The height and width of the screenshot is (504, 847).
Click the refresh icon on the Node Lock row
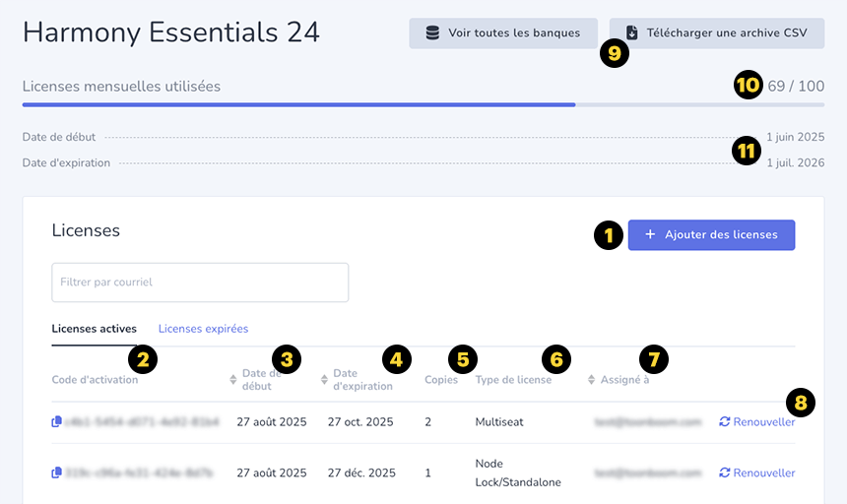click(725, 473)
